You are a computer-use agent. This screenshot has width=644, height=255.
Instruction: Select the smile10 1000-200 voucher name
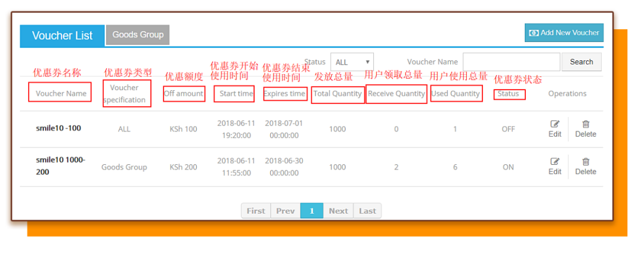point(60,166)
